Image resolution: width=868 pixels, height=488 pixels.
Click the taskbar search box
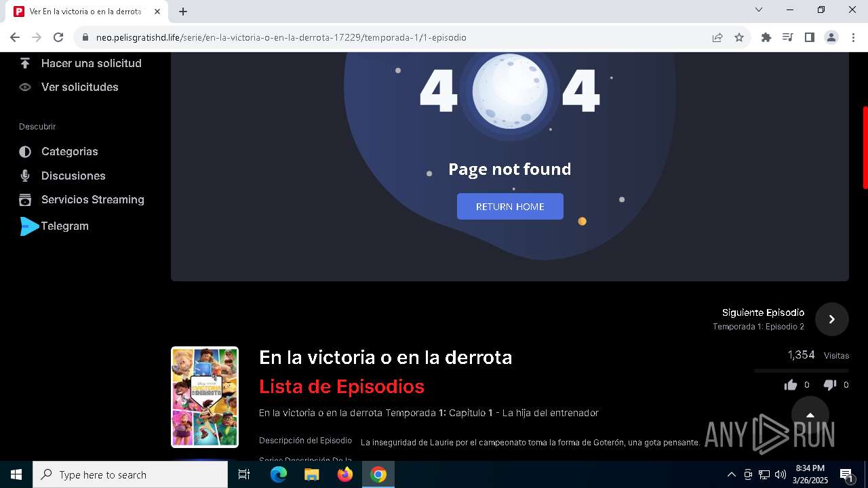(x=130, y=474)
